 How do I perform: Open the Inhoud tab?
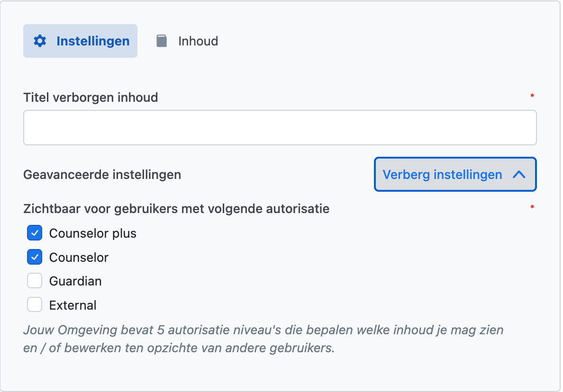[x=198, y=41]
